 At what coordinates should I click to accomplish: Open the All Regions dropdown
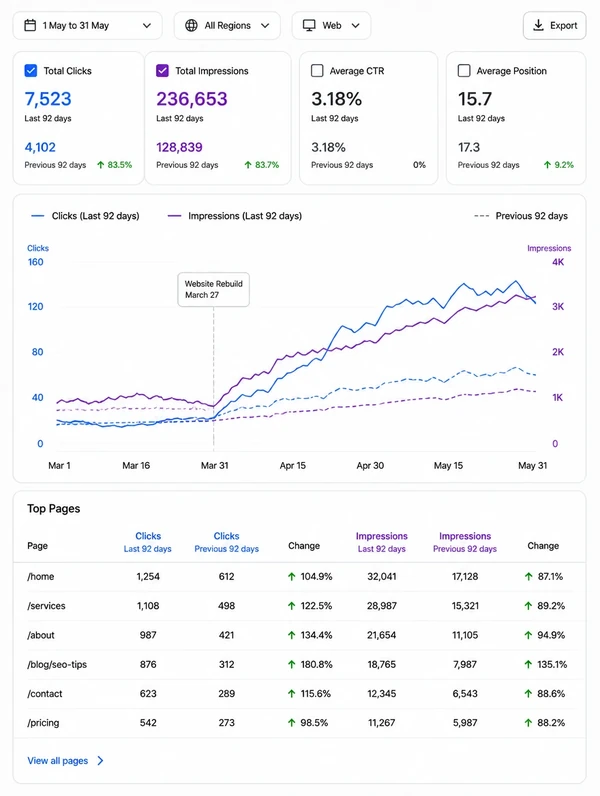(227, 25)
